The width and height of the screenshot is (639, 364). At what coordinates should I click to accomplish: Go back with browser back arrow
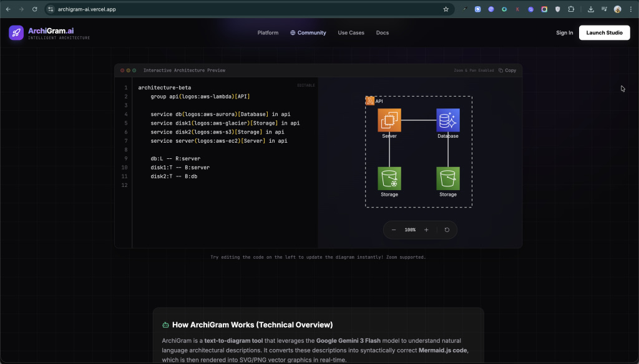(8, 9)
